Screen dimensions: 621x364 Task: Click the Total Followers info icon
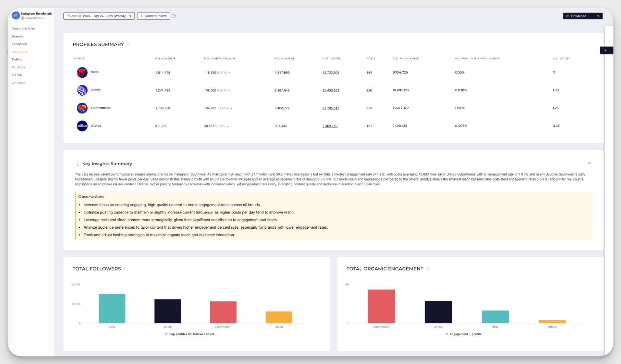point(125,269)
